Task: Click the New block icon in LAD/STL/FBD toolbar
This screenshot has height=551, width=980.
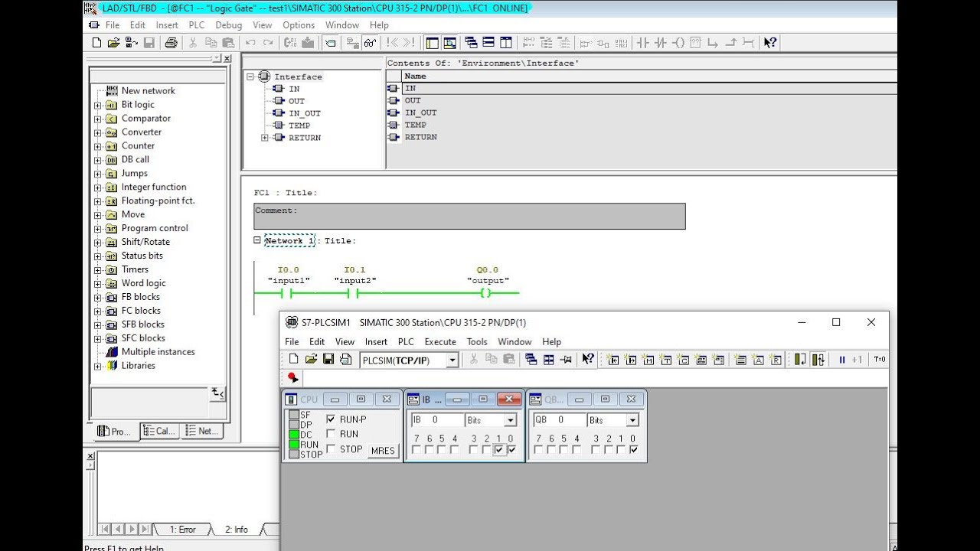Action: pos(96,43)
